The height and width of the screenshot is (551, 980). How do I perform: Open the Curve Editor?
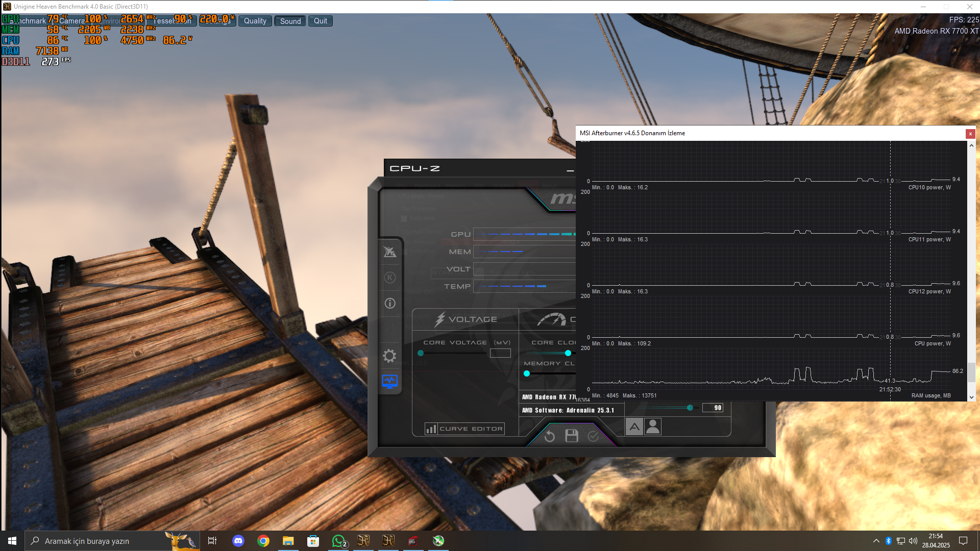(465, 429)
